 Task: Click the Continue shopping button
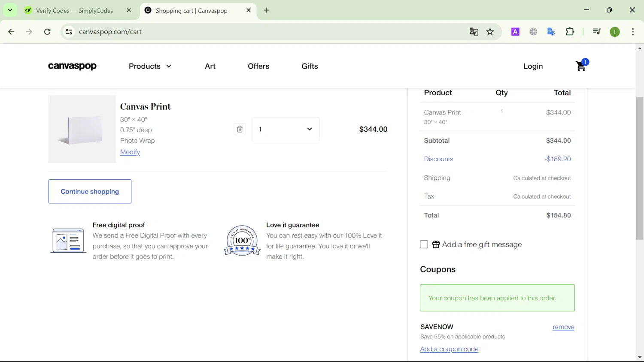point(90,191)
